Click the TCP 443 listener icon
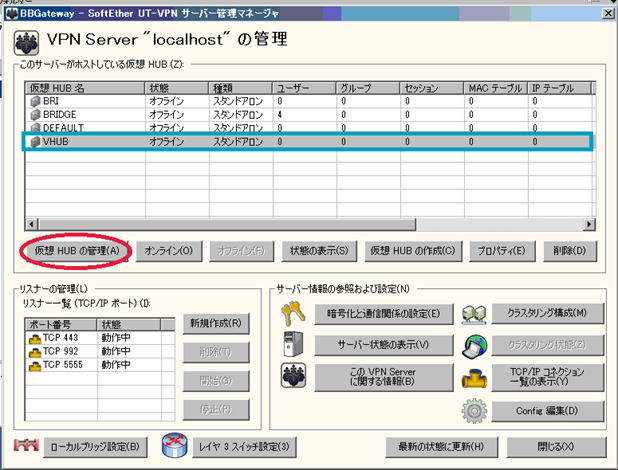Viewport: 618px width, 470px height. [35, 338]
